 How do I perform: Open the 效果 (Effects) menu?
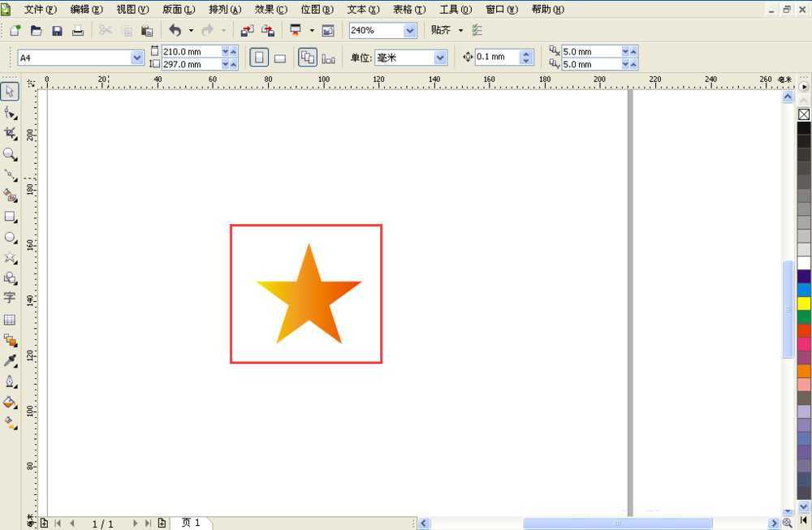pos(270,10)
